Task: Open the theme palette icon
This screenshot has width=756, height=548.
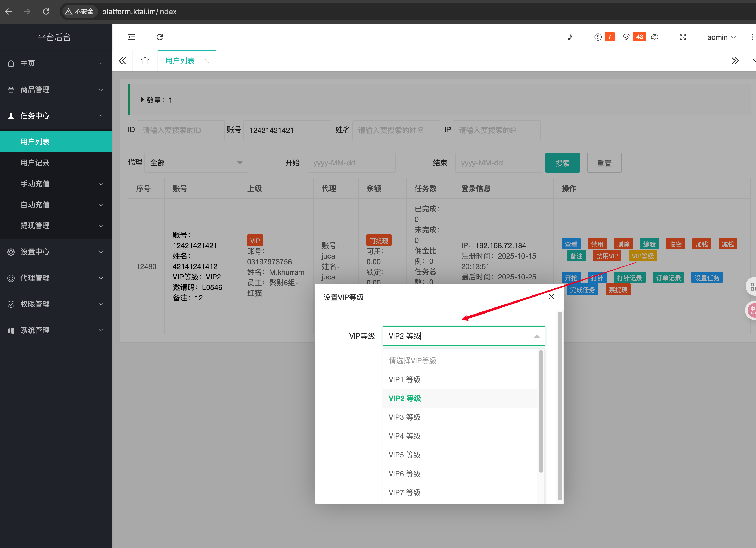Action: tap(654, 37)
